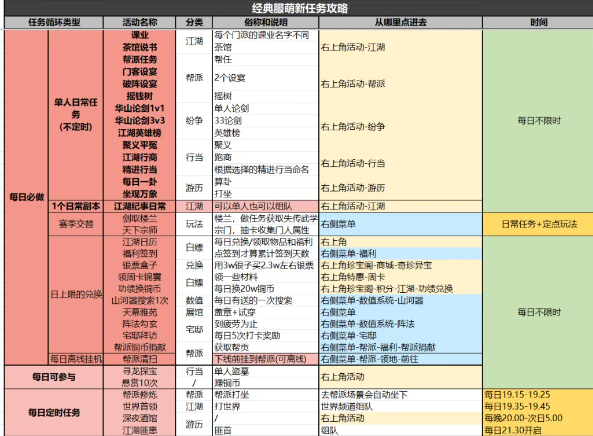The image size is (593, 436).
Task: Select the 右侧菜单-福利 blue cell
Action: [401, 253]
